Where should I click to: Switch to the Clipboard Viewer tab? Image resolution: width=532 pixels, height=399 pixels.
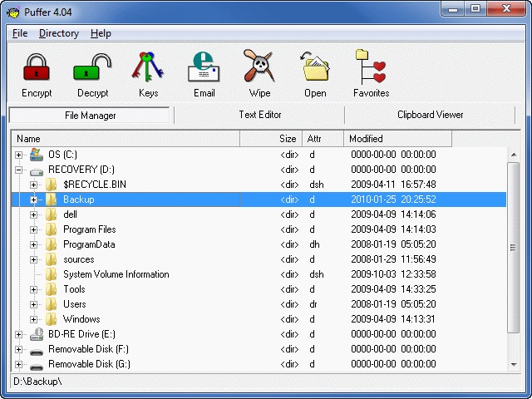[x=430, y=115]
